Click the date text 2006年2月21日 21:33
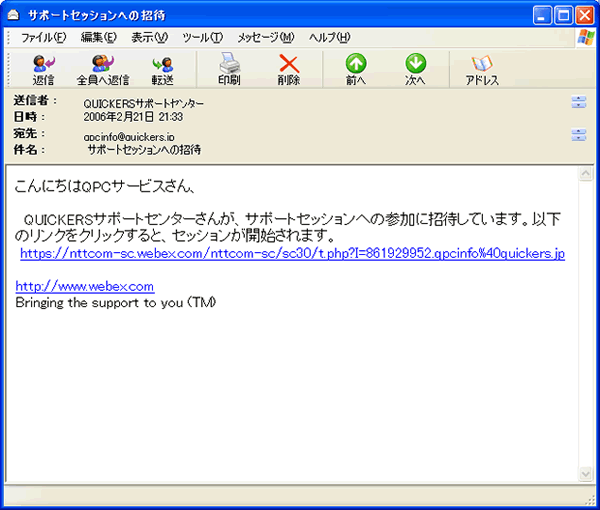 pos(133,117)
